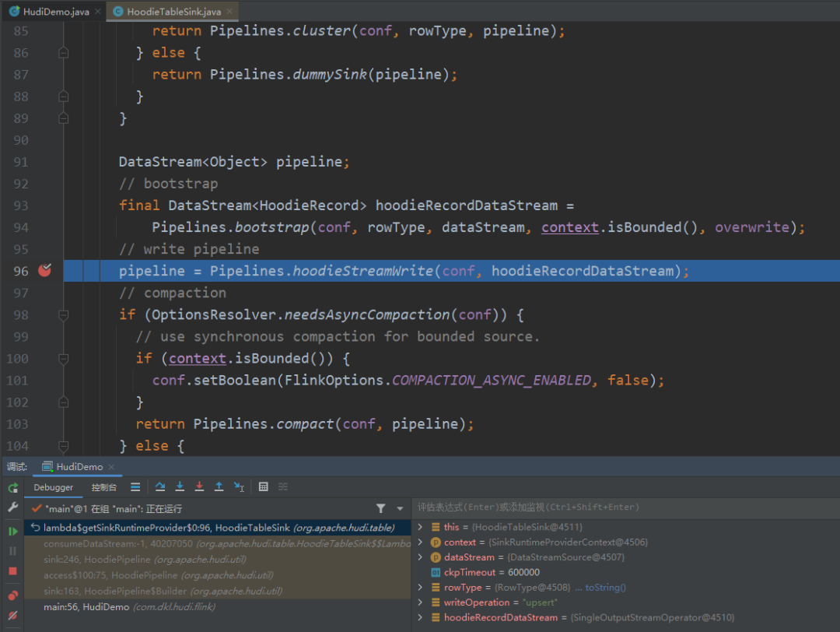Open the thread selector dropdown arrow
Screen dimensions: 840x632
click(x=401, y=508)
